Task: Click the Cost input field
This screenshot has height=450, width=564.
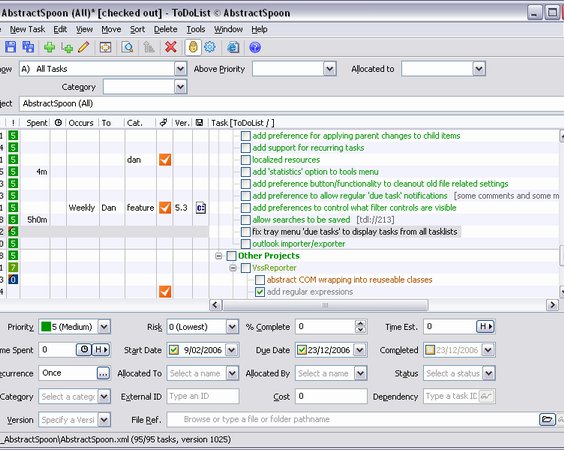Action: coord(331,396)
